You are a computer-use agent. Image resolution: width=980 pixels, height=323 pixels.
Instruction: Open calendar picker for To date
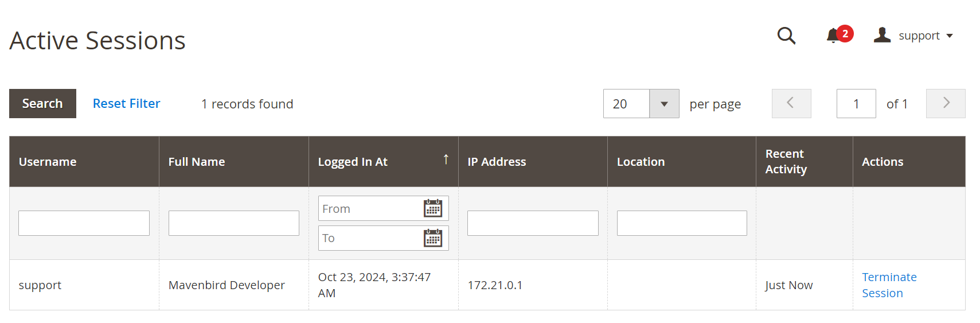433,238
